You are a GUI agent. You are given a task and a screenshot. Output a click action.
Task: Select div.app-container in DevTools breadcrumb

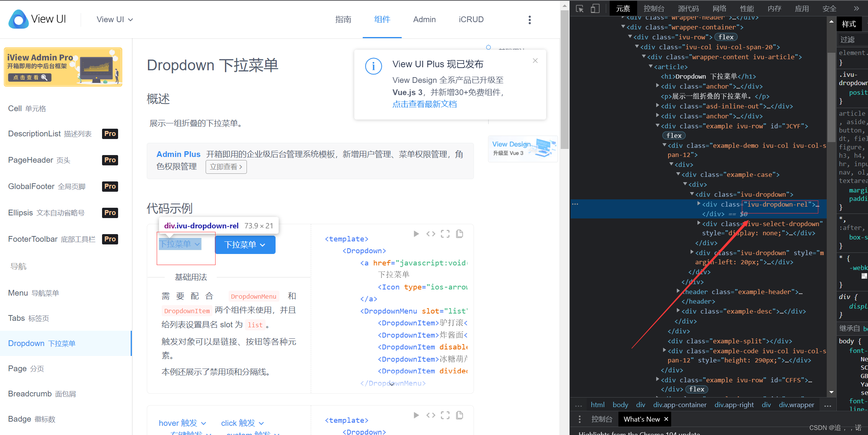680,405
